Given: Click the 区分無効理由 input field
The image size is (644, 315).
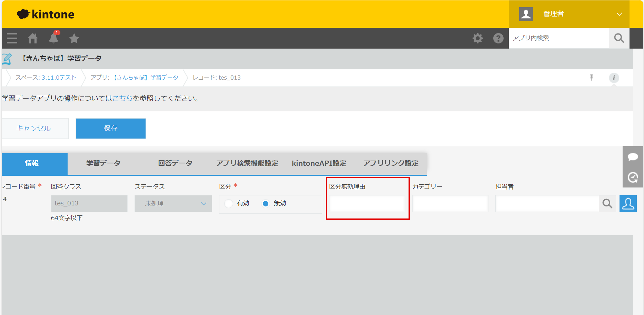Looking at the screenshot, I should (367, 204).
